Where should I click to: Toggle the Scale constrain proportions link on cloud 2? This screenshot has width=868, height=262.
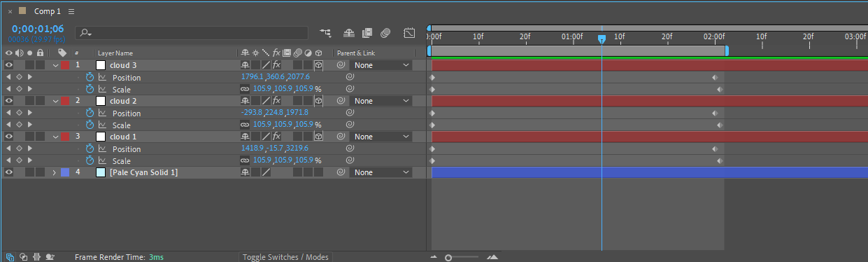click(245, 125)
